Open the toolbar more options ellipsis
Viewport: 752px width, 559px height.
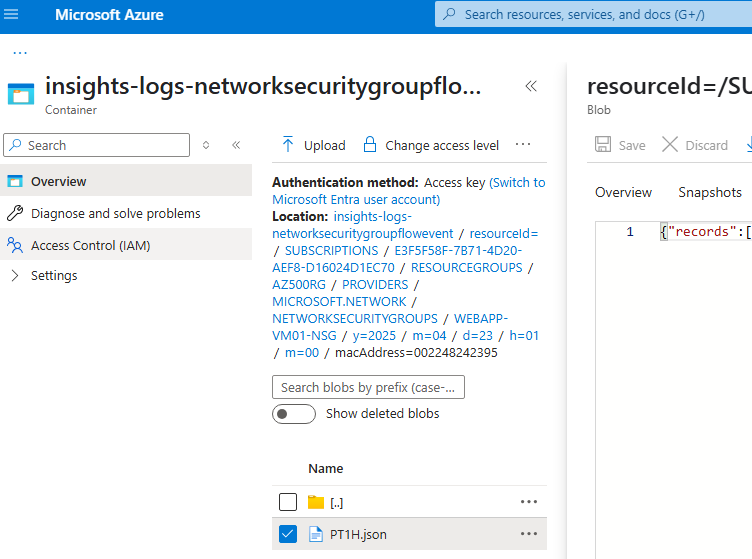[523, 145]
